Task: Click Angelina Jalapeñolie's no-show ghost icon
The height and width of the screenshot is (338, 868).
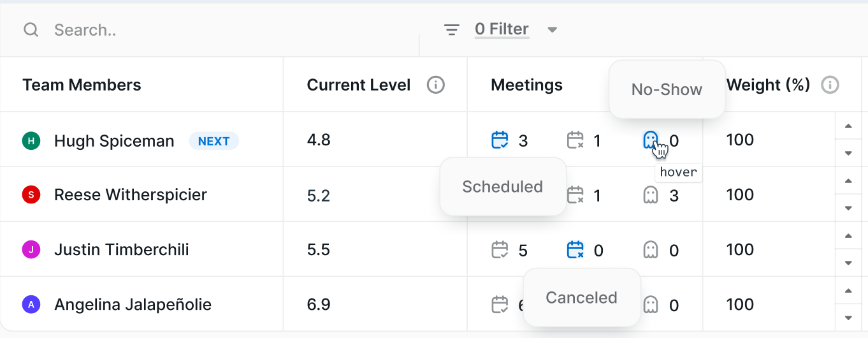Action: pos(650,304)
